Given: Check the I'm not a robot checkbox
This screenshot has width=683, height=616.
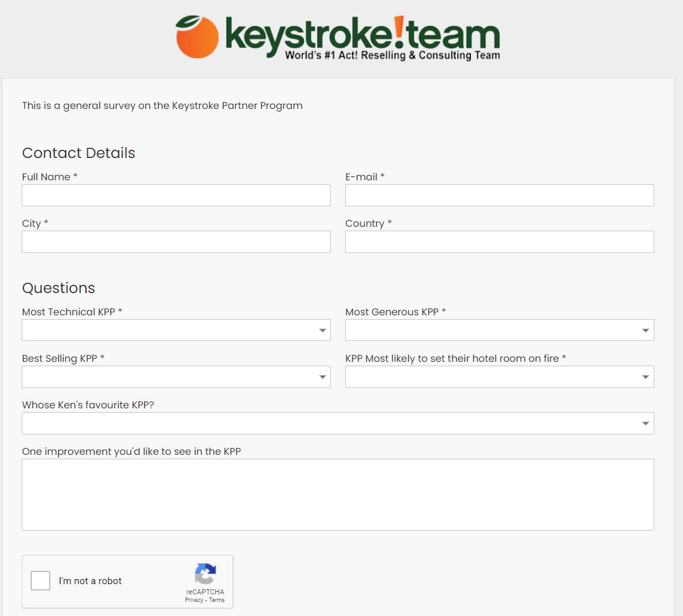Looking at the screenshot, I should click(x=41, y=581).
